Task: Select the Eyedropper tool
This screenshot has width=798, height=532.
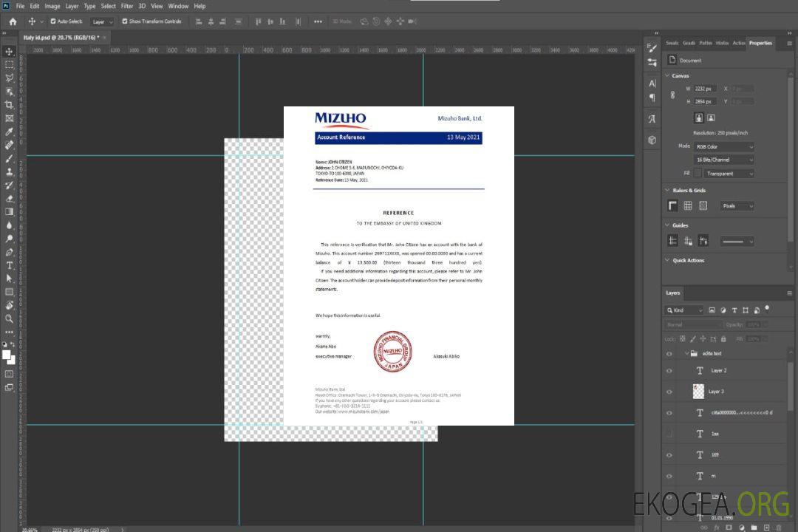Action: [x=9, y=132]
